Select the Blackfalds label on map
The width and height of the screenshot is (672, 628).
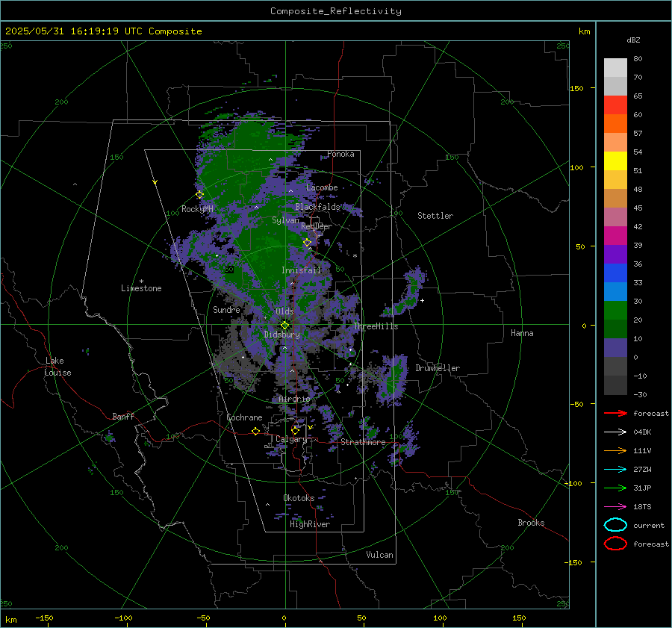(317, 207)
